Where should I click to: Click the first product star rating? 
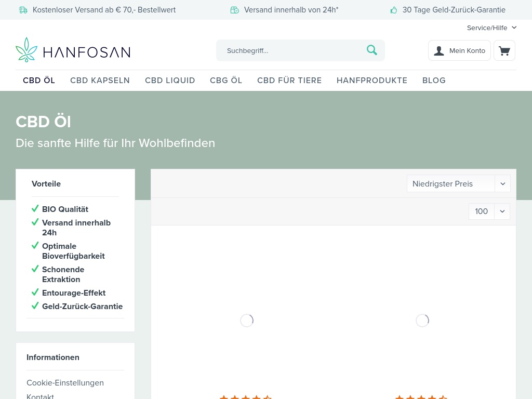pos(246,397)
